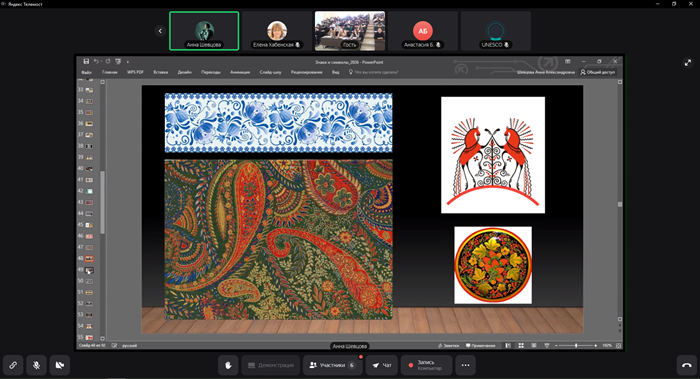Click the fit slide to window icon
700x379 pixels.
[618, 346]
